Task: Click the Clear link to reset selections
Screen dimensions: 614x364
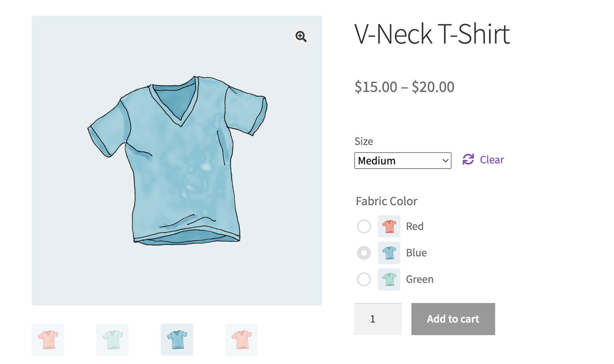Action: coord(492,160)
